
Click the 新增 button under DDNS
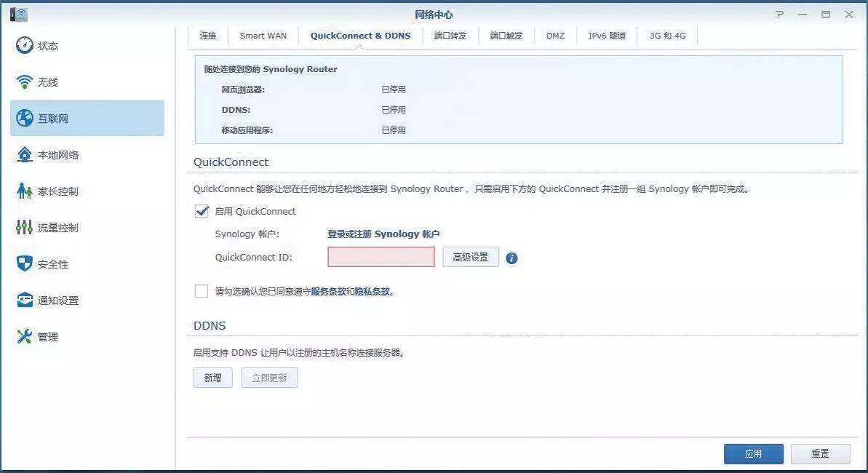pyautogui.click(x=212, y=378)
